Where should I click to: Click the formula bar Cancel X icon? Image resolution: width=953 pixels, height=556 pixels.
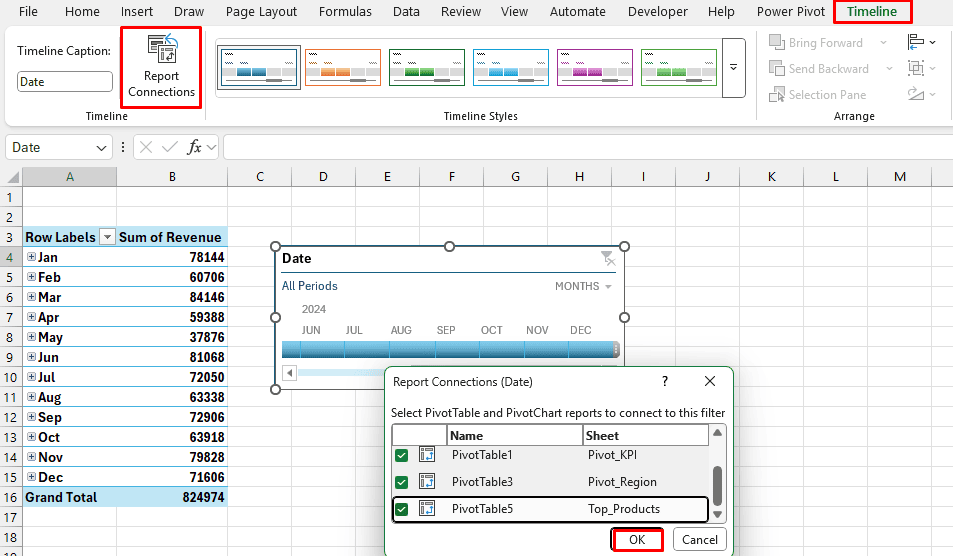(x=146, y=147)
